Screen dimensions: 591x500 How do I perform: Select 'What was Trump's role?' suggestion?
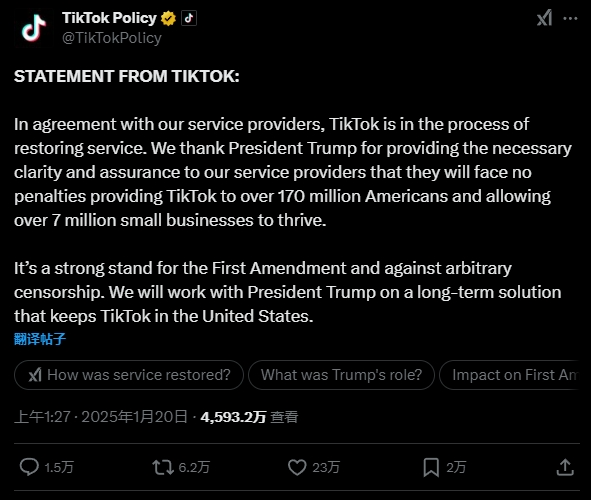[341, 375]
